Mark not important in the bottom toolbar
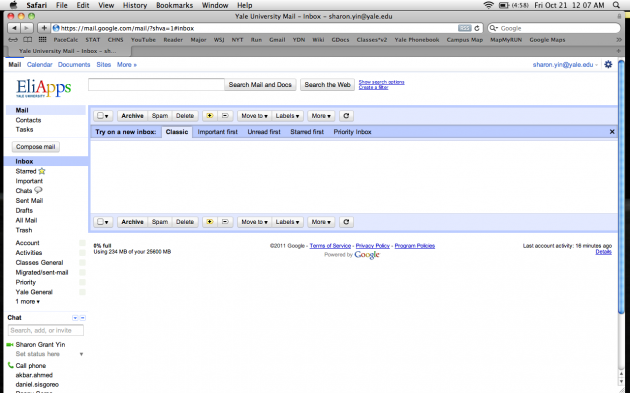Viewport: 630px width, 393px height. 225,222
